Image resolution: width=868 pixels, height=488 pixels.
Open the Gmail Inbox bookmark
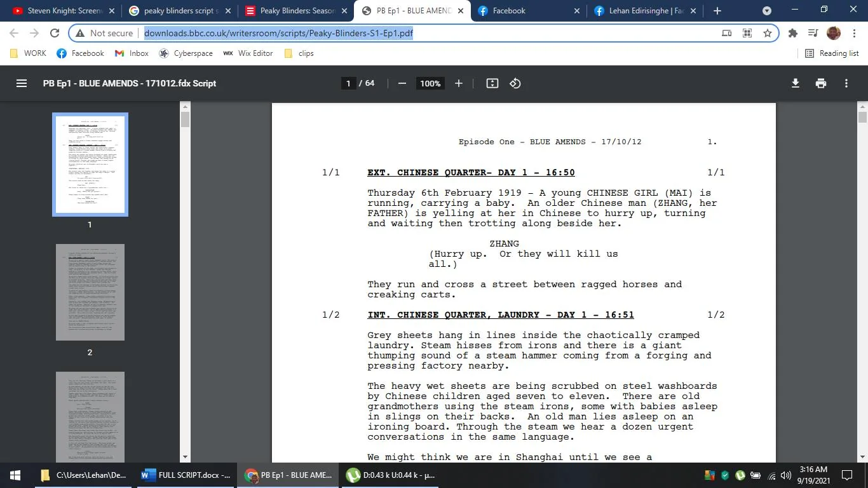click(132, 53)
